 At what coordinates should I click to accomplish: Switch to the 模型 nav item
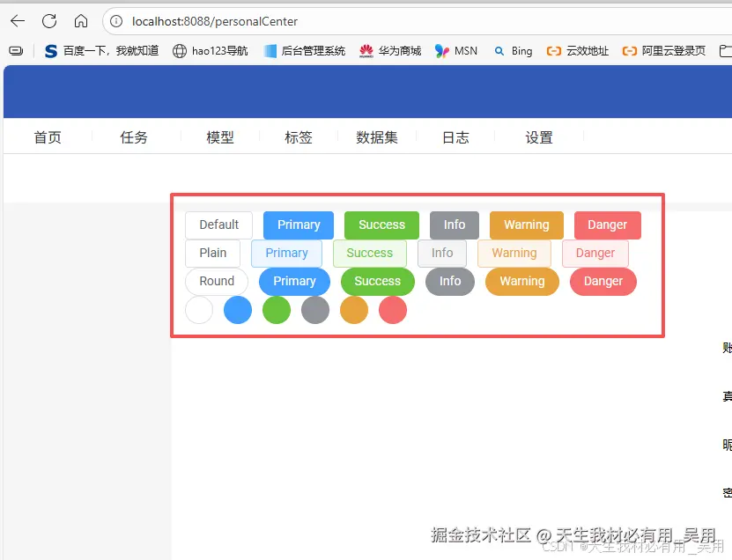pos(220,137)
